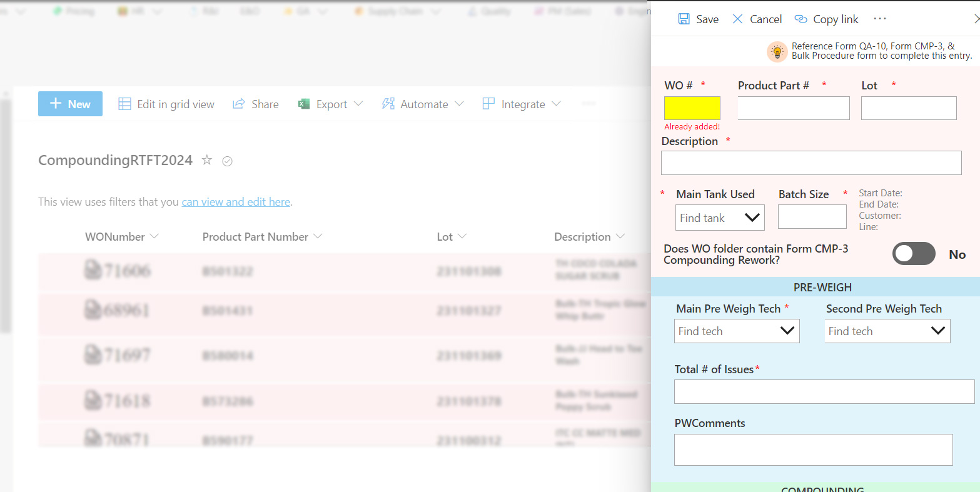Image resolution: width=980 pixels, height=492 pixels.
Task: Click the Share toolbar button
Action: pos(256,104)
